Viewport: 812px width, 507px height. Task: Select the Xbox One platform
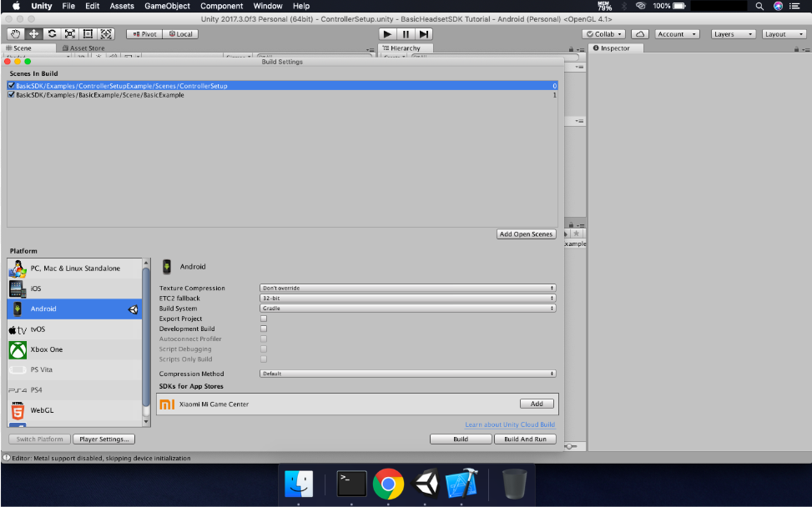coord(74,349)
